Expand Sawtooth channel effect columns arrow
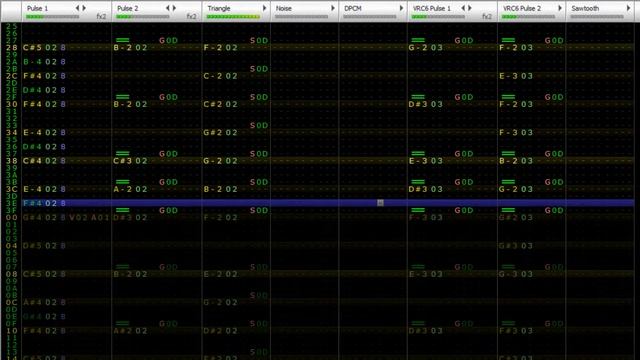Viewport: 640px width, 360px height. 629,8
